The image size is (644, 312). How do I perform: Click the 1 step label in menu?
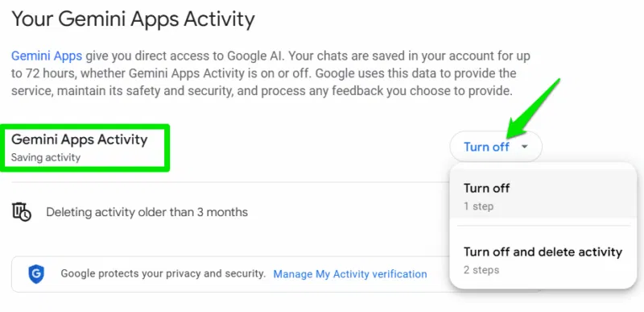click(478, 206)
